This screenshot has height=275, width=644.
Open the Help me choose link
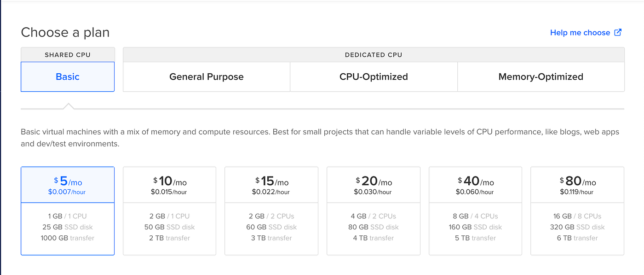point(580,33)
